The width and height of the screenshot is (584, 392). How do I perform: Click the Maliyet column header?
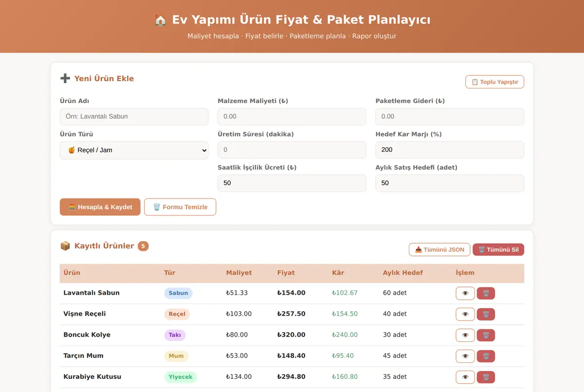click(x=239, y=273)
